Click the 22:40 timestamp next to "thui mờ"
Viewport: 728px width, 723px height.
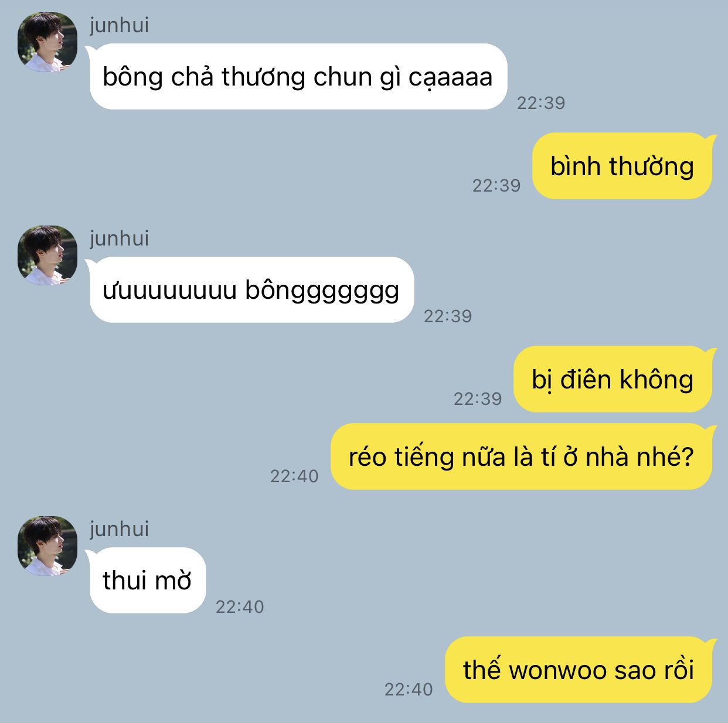[x=240, y=607]
